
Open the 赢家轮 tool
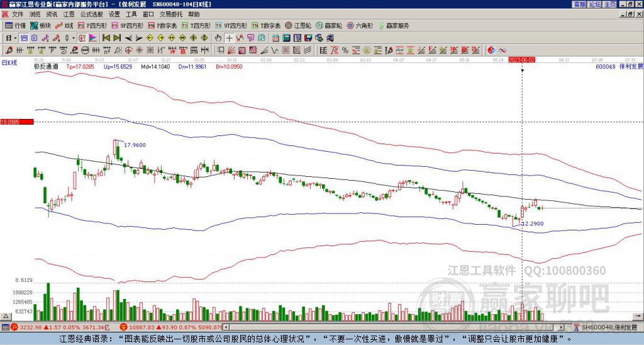[330, 25]
